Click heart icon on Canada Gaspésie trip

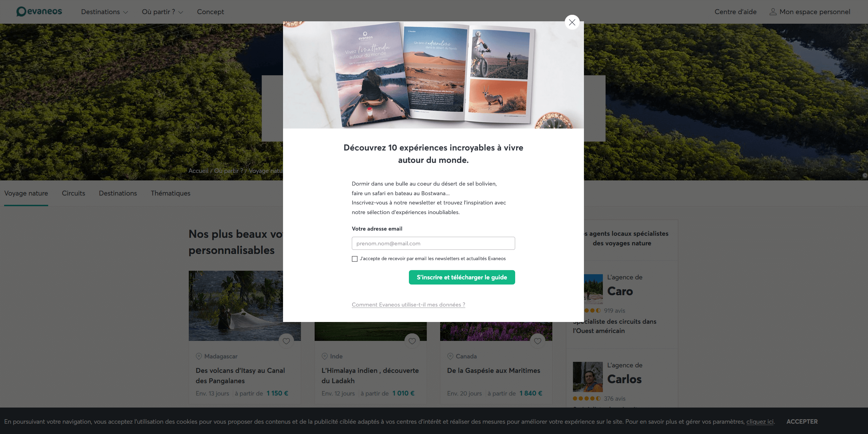pos(538,341)
